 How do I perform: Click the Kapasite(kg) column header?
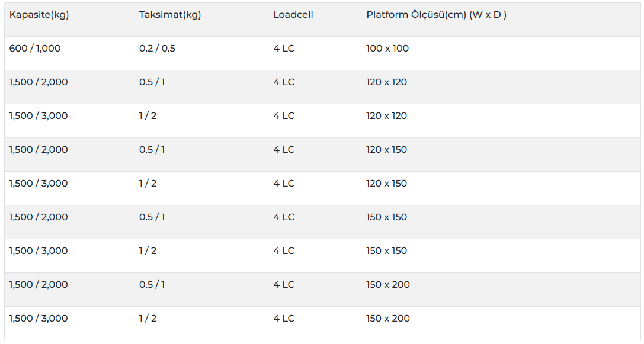coord(39,15)
